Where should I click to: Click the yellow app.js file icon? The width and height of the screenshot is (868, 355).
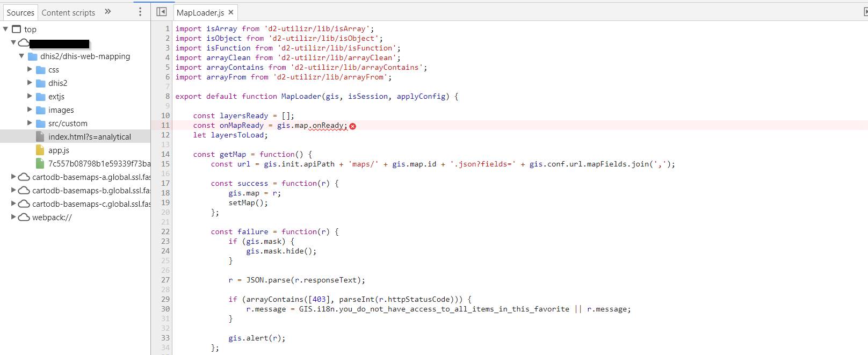[40, 150]
